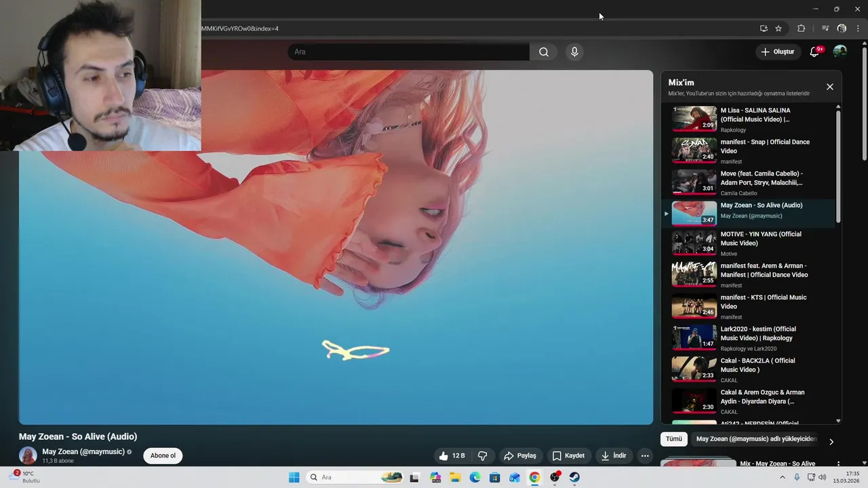868x488 pixels.
Task: Open File Explorer from taskbar
Action: click(x=455, y=477)
